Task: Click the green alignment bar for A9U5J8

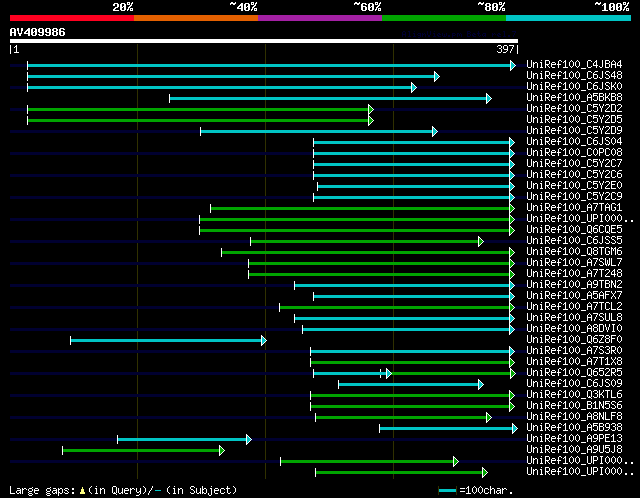Action: [144, 451]
